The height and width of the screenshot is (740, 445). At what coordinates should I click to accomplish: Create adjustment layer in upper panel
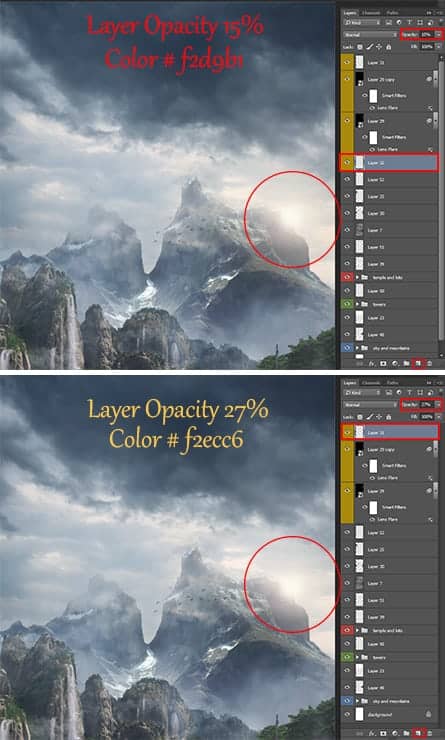pyautogui.click(x=395, y=363)
